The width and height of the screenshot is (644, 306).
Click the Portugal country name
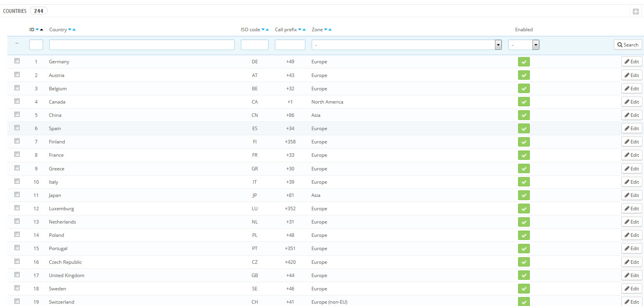[x=58, y=249]
